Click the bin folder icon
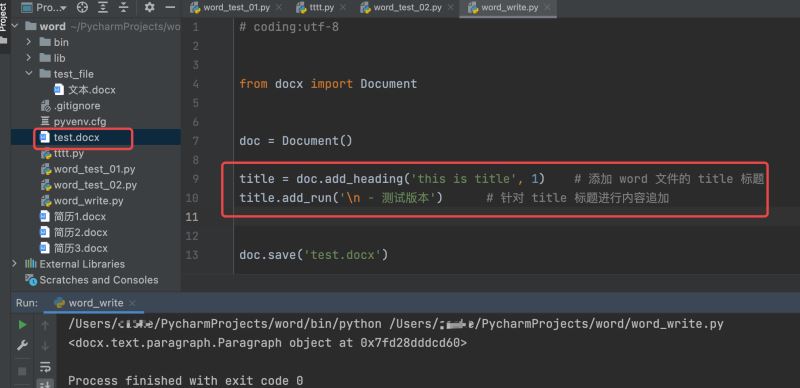The width and height of the screenshot is (800, 388). coord(45,42)
